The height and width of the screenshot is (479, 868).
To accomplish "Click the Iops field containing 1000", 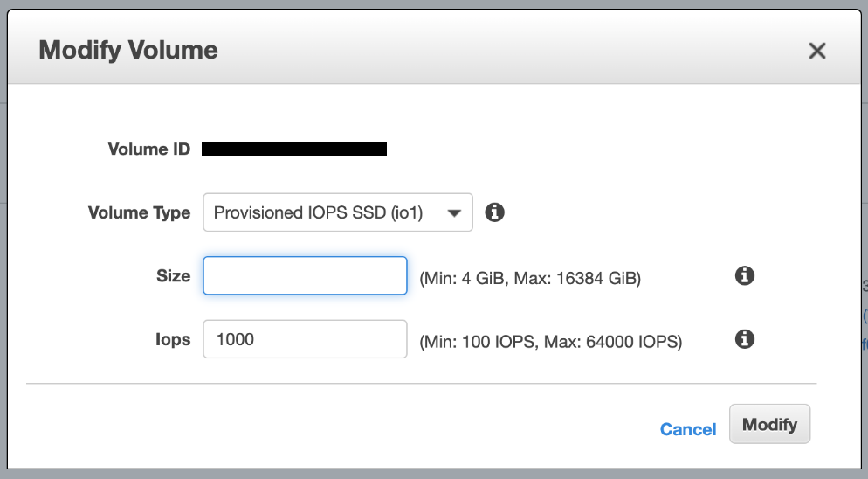I will [305, 339].
